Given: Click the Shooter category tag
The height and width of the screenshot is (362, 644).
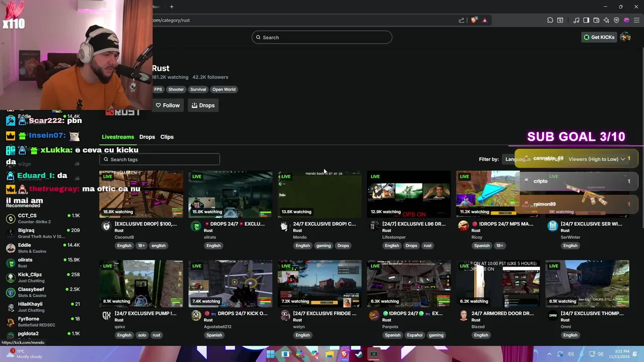Looking at the screenshot, I should point(176,89).
